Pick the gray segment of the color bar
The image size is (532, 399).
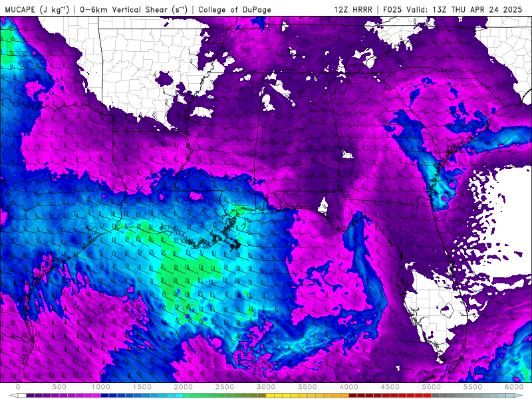point(473,396)
